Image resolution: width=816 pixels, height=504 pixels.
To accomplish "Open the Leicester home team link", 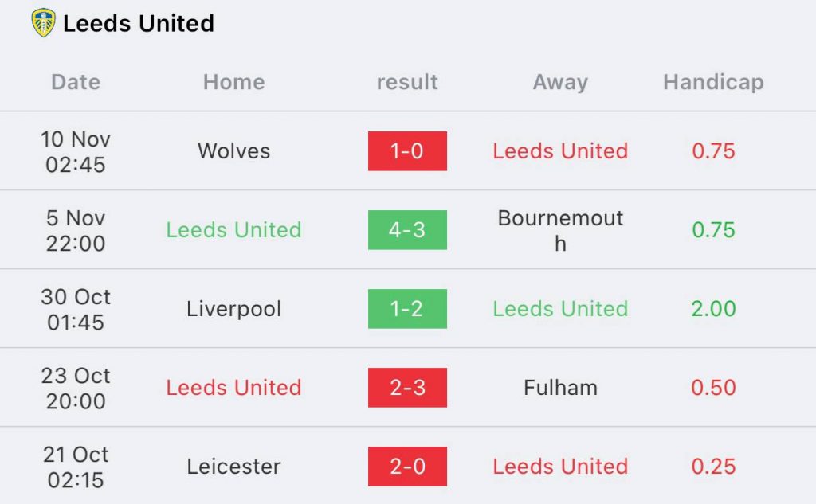I will coord(233,467).
